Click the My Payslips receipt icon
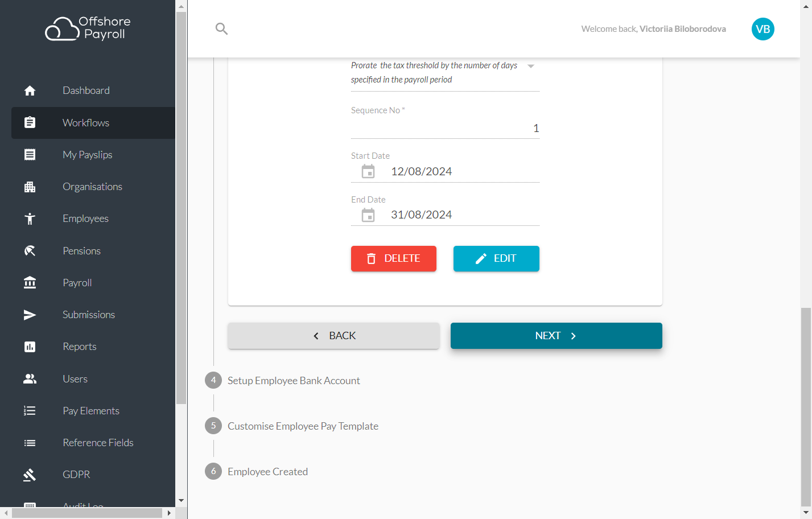Viewport: 812px width, 519px height. 30,154
